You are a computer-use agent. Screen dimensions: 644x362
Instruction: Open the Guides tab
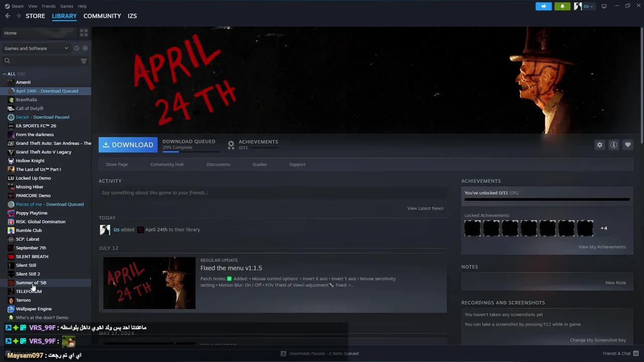coord(260,164)
